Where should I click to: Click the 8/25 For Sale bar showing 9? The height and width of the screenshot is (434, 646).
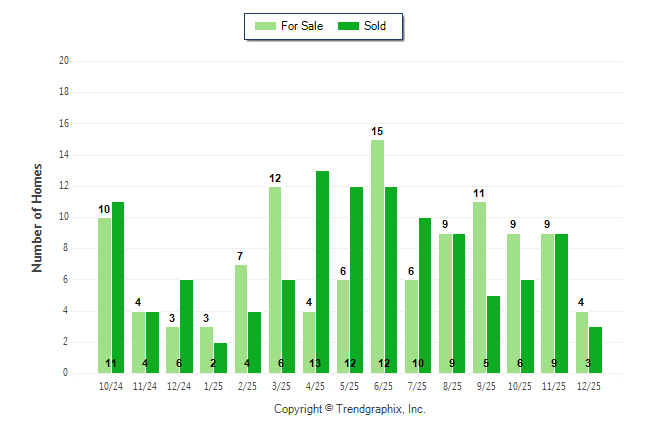tap(445, 303)
